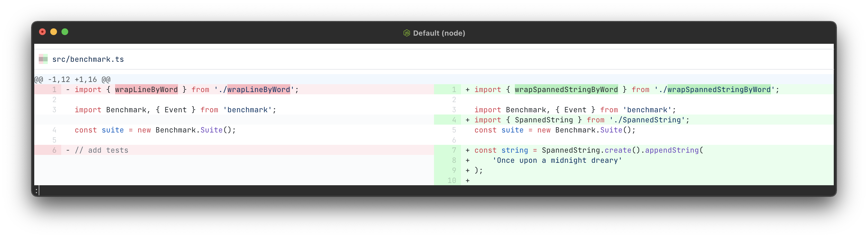
Task: Click line number 4 in the added pane
Action: [x=454, y=120]
